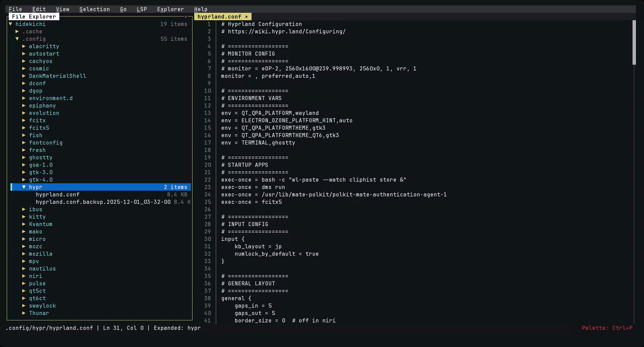This screenshot has height=347, width=644.
Task: Click the Palette: Ctrl+P hint
Action: (x=607, y=328)
